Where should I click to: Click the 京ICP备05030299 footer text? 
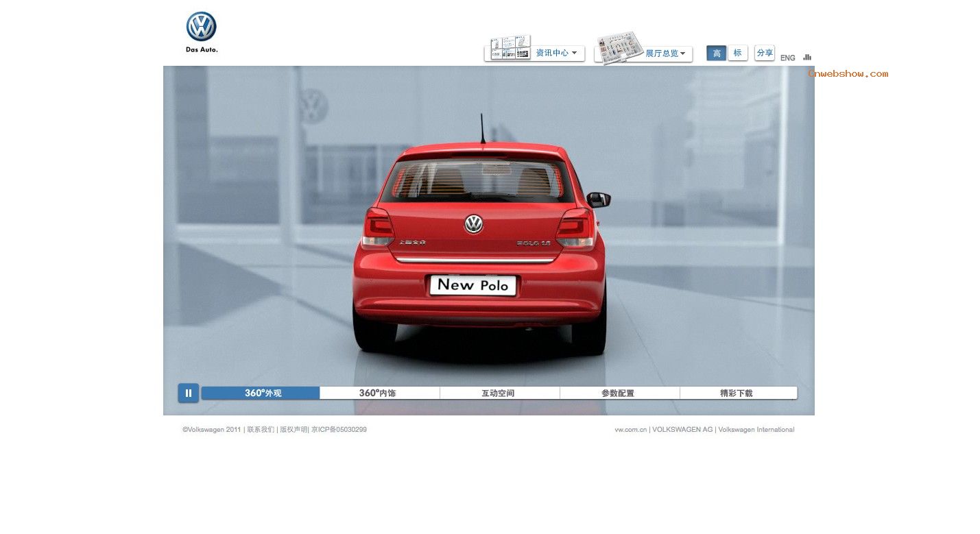[339, 430]
